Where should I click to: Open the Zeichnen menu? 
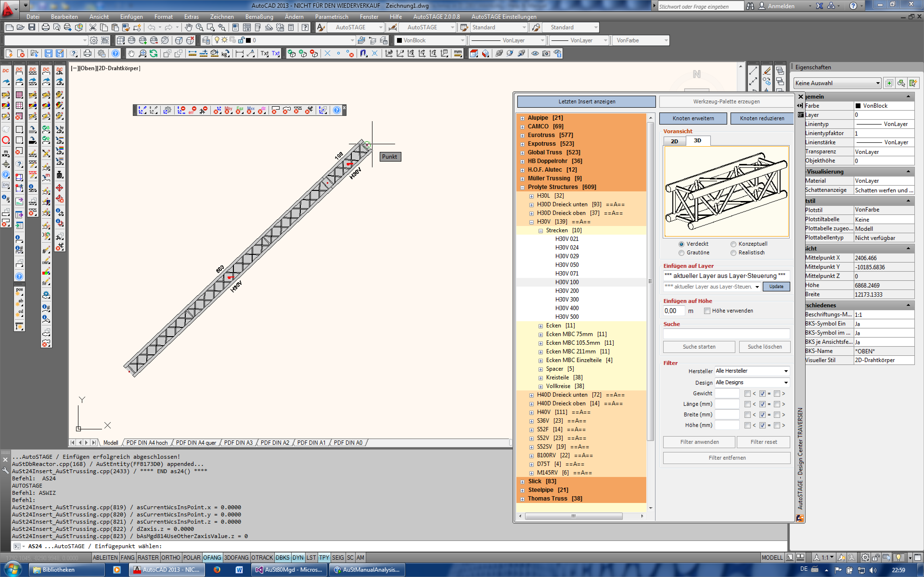(221, 17)
